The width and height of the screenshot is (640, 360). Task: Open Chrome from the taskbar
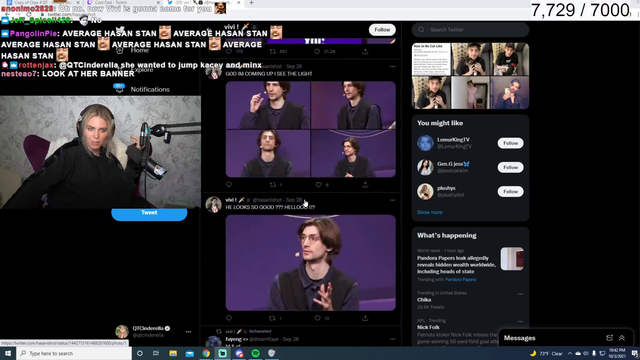206,353
